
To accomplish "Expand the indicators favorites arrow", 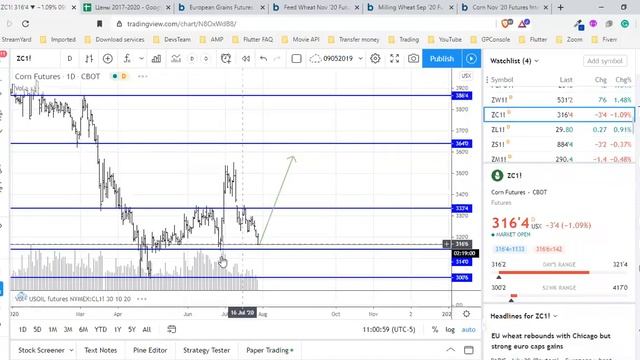I will coord(141,59).
